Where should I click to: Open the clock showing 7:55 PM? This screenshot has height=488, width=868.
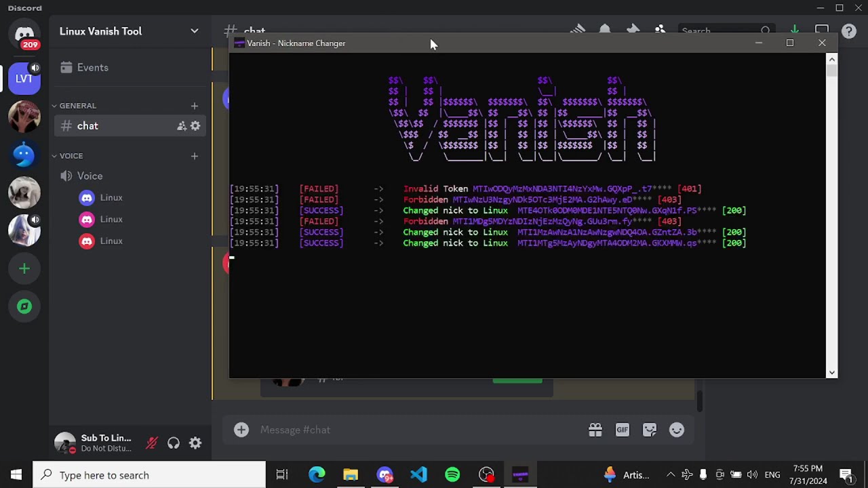[x=808, y=475]
